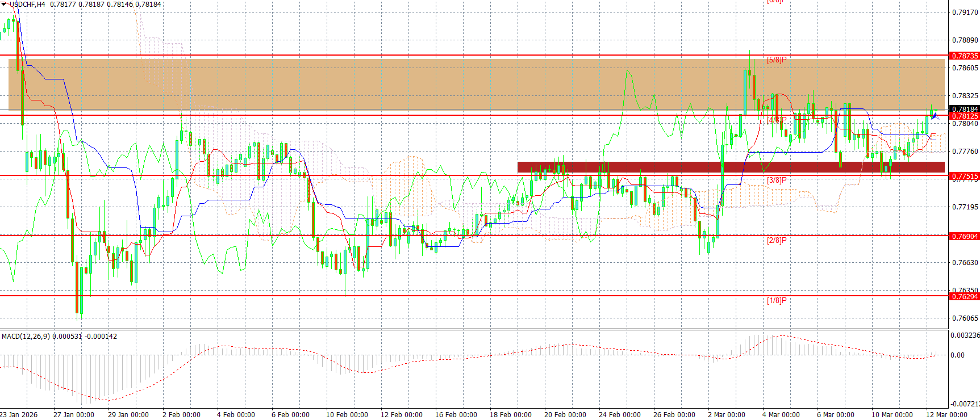Click the 0.78605 price scale label
The width and height of the screenshot is (980, 420).
[x=965, y=68]
